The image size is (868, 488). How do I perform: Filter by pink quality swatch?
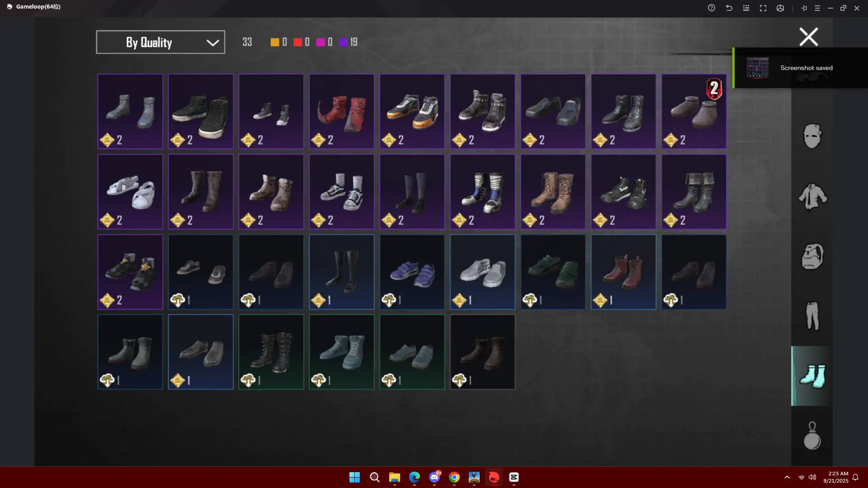[x=320, y=42]
